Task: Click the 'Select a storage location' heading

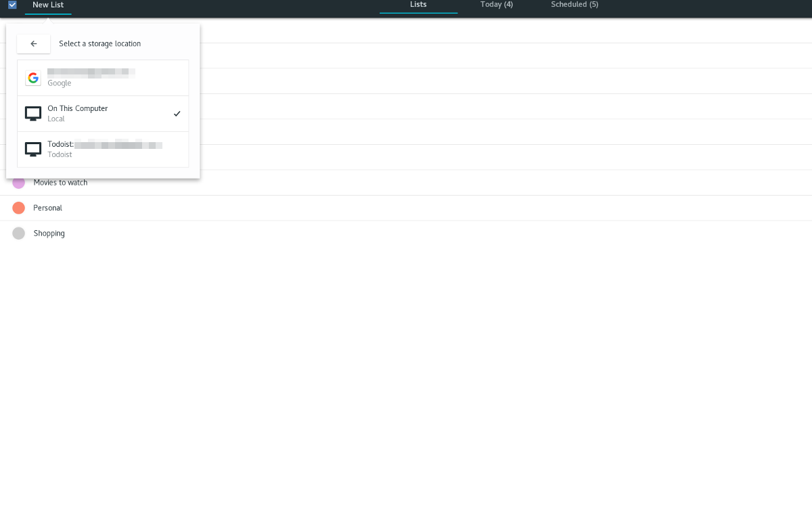Action: click(x=100, y=43)
